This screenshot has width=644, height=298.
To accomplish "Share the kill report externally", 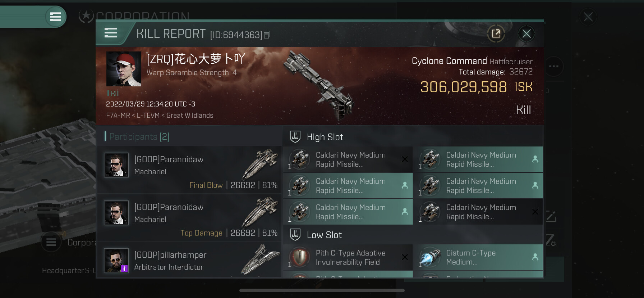I will (x=496, y=33).
